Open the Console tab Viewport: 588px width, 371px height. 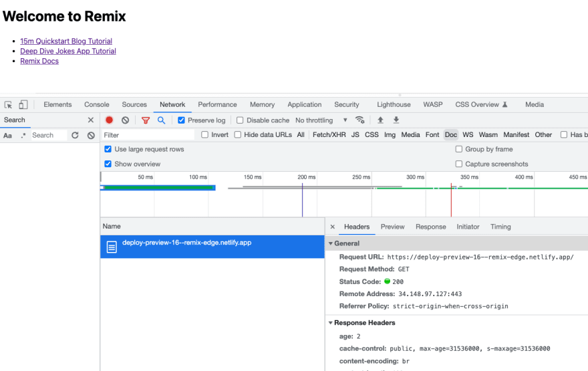[x=97, y=105]
